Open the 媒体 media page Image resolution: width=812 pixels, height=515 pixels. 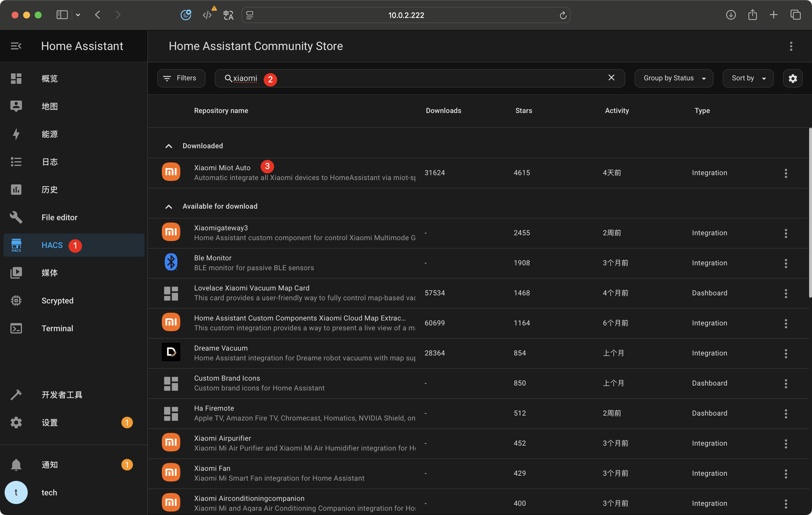point(73,273)
